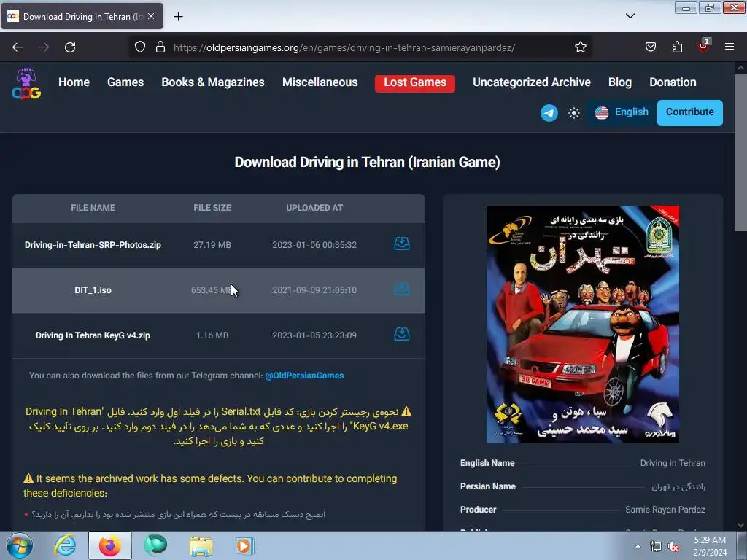Open the Lost Games page
Viewport: 747px width, 560px height.
pyautogui.click(x=415, y=83)
